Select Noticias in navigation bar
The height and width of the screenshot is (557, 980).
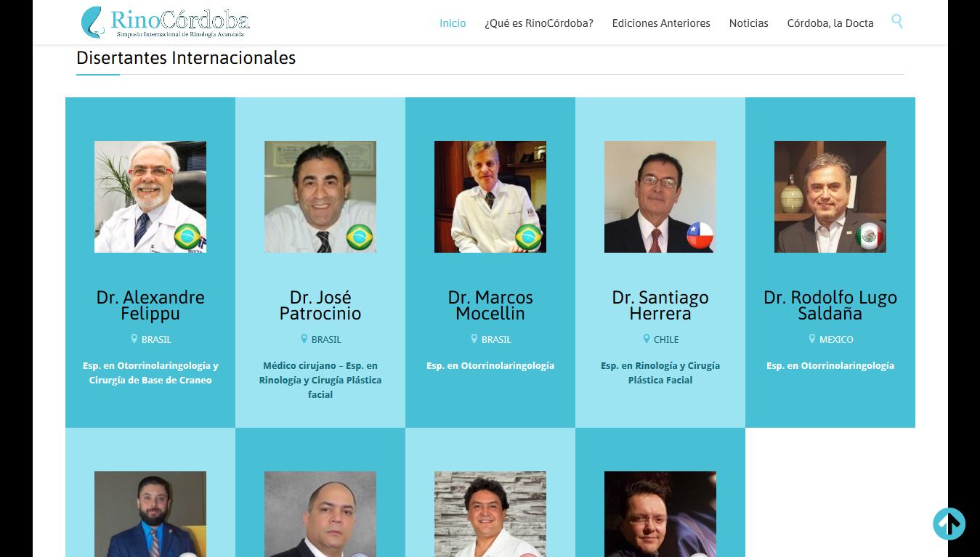pyautogui.click(x=749, y=23)
